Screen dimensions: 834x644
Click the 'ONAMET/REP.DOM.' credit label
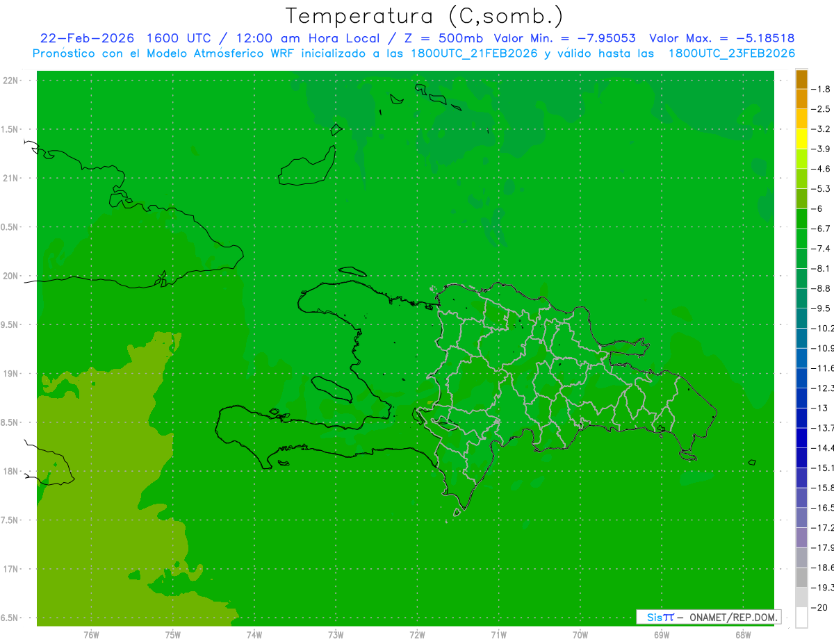pyautogui.click(x=733, y=617)
